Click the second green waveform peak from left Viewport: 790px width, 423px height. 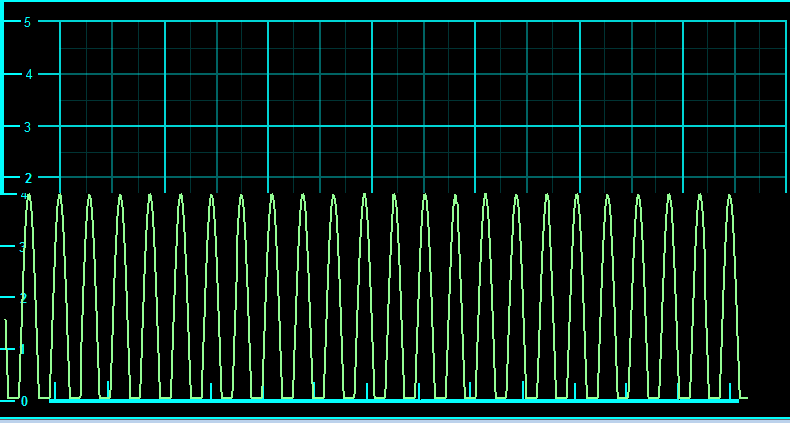click(x=59, y=198)
